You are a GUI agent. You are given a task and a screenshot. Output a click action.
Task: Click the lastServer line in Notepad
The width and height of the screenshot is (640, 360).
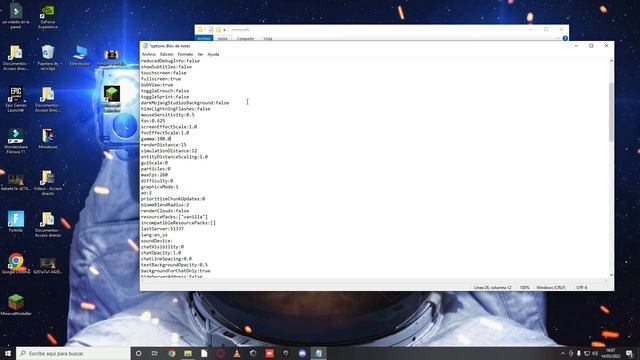click(162, 229)
